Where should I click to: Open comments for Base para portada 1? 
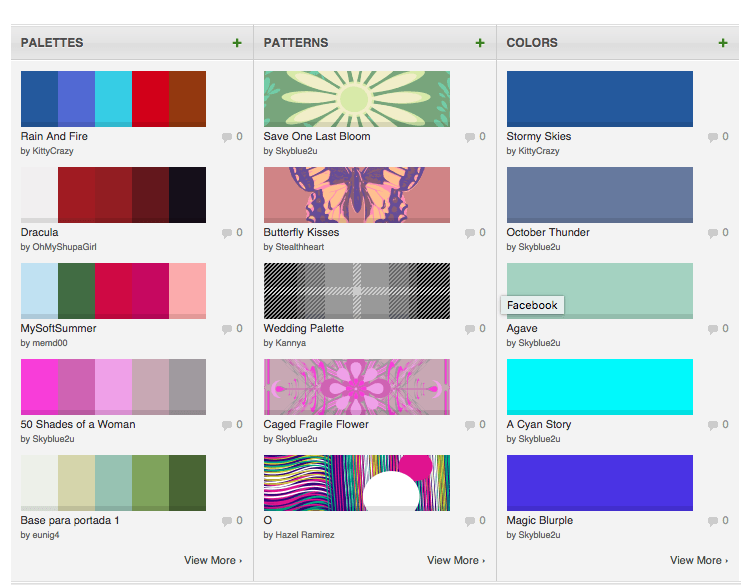(232, 521)
